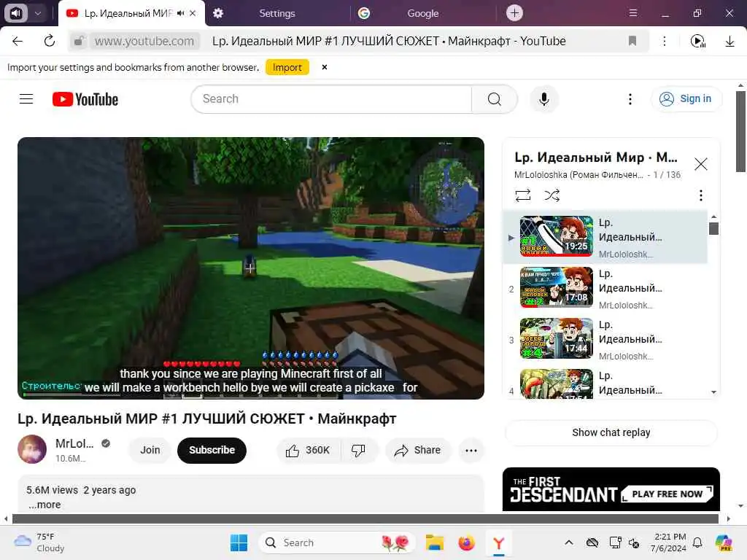Open video pop-out player icon in toolbar

698,42
